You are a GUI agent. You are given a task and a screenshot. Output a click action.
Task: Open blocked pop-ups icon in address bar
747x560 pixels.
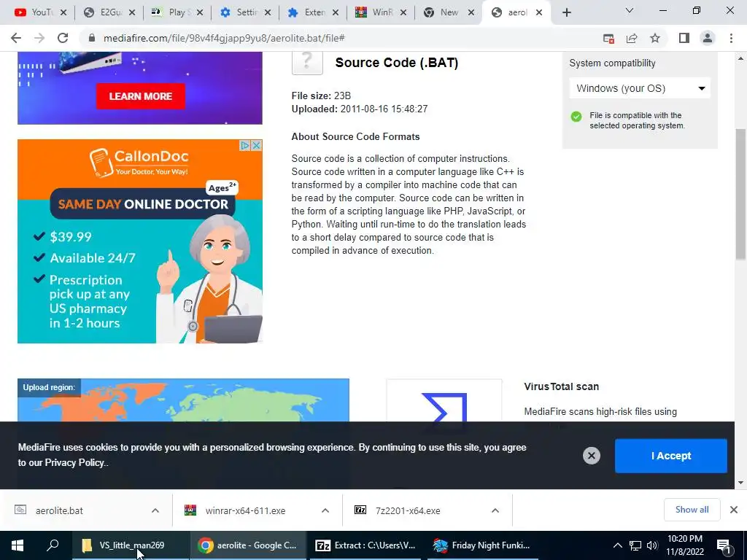coord(608,38)
